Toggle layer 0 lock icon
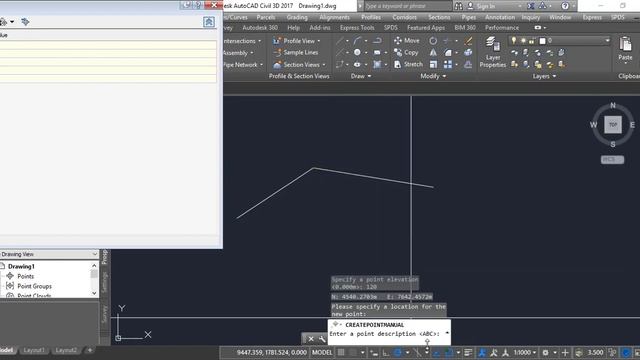 pyautogui.click(x=531, y=40)
